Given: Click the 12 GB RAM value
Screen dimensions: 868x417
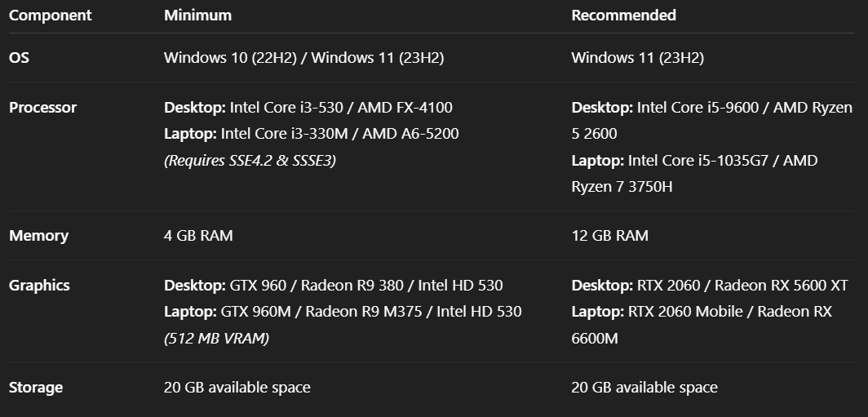Looking at the screenshot, I should point(609,236).
